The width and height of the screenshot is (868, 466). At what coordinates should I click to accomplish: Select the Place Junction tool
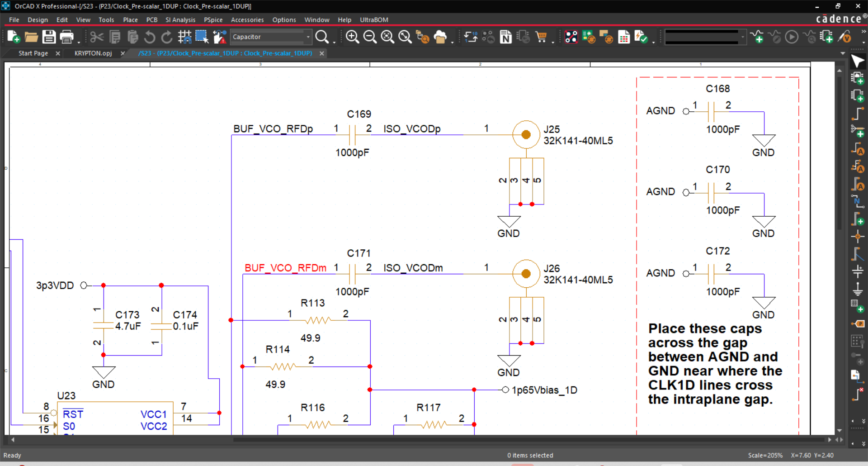point(858,236)
